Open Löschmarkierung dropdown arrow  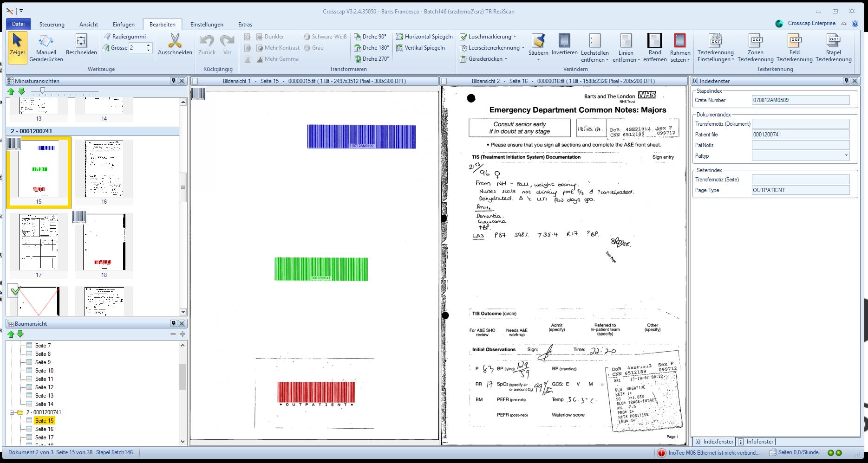pos(515,36)
